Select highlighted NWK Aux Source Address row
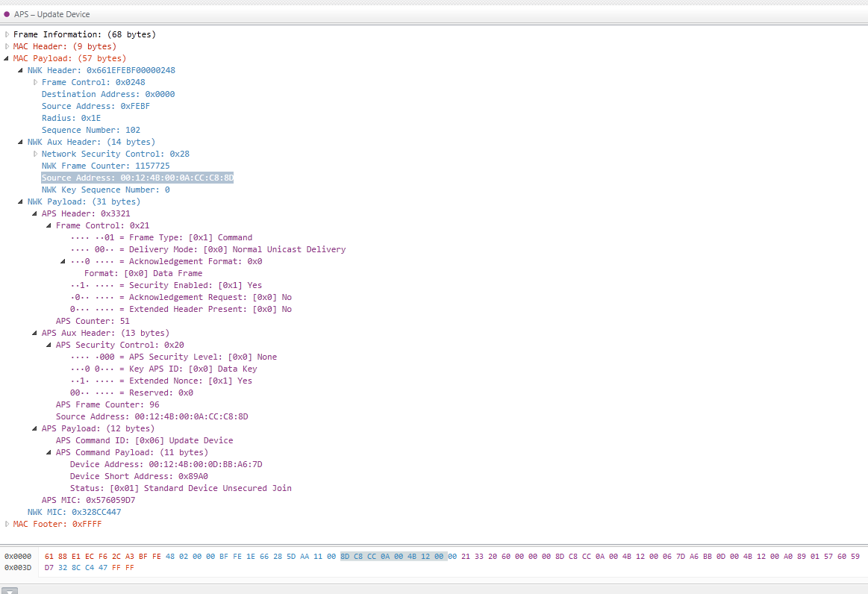 (137, 178)
